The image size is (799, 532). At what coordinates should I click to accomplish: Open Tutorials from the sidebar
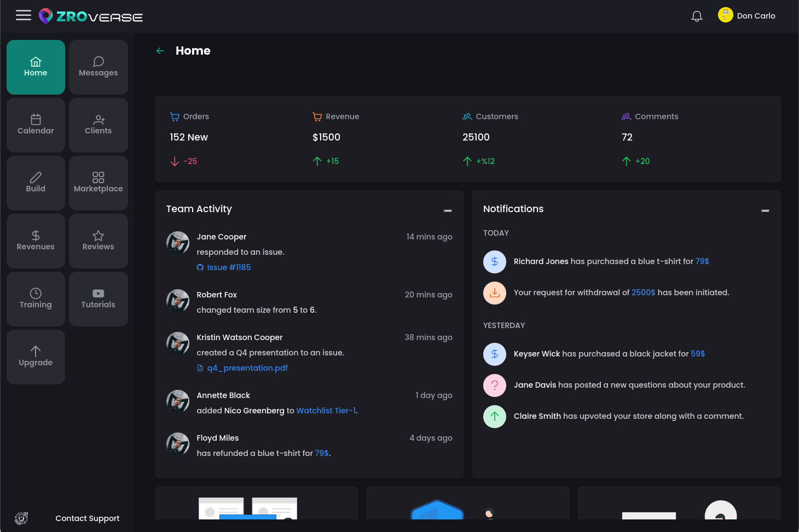(x=99, y=299)
